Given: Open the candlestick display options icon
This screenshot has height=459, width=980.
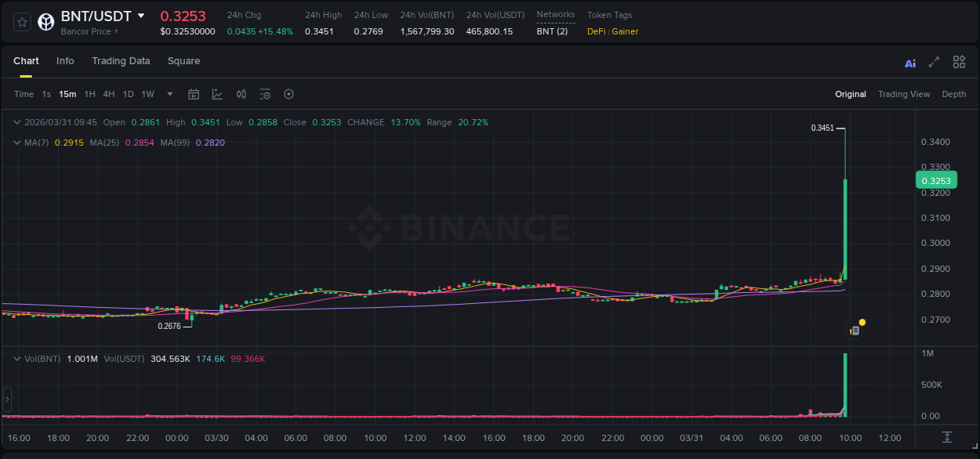Looking at the screenshot, I should click(241, 94).
